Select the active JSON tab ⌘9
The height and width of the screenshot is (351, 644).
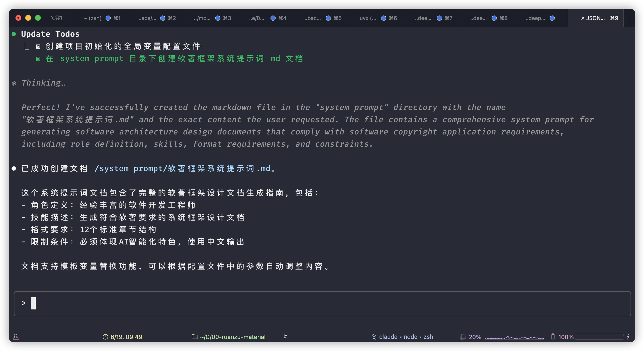pos(595,18)
